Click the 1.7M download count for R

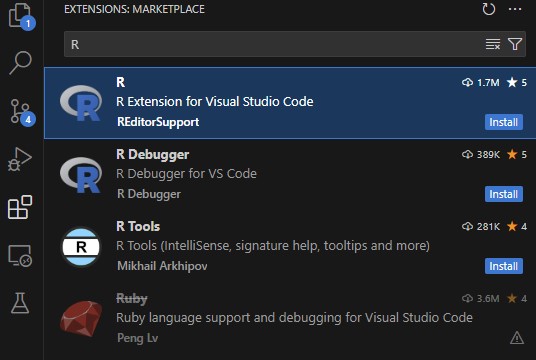pyautogui.click(x=481, y=82)
